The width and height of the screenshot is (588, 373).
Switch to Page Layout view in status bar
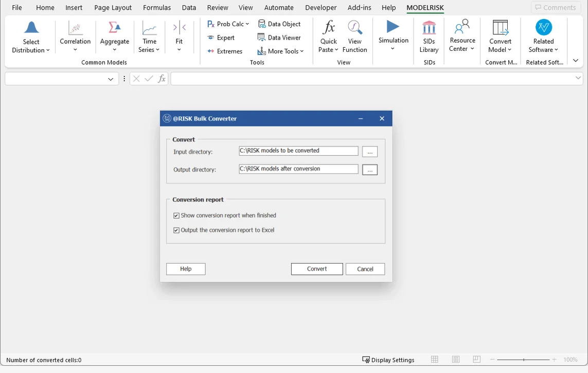(456, 360)
